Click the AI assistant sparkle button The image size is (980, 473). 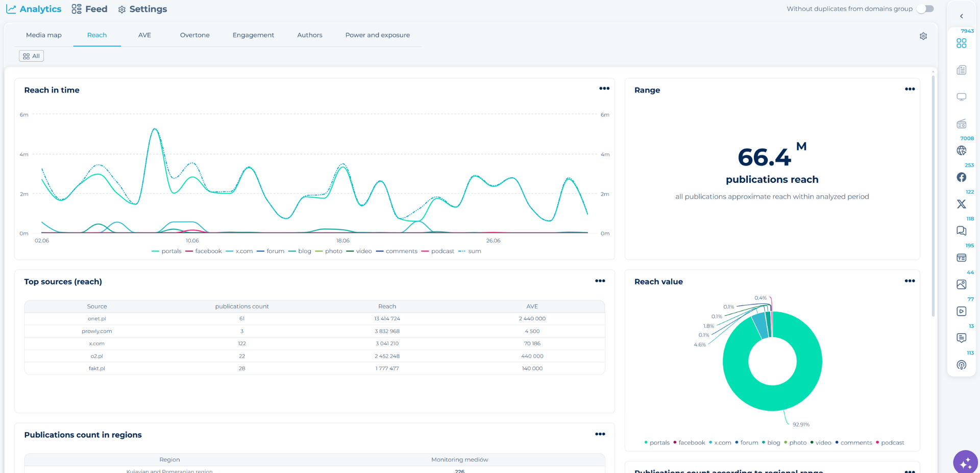point(965,462)
